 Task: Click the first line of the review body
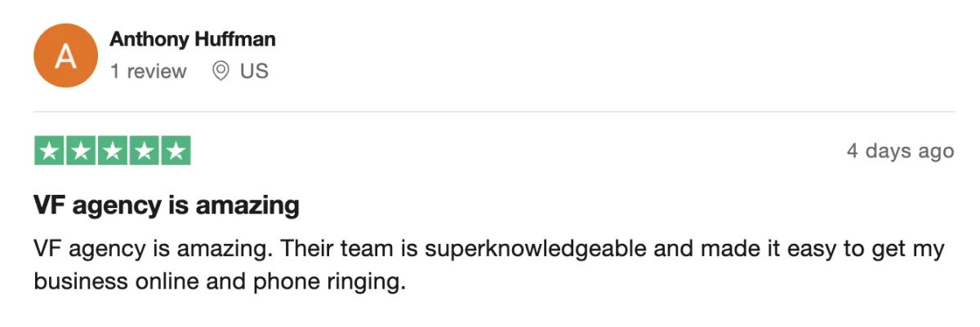coord(488,250)
